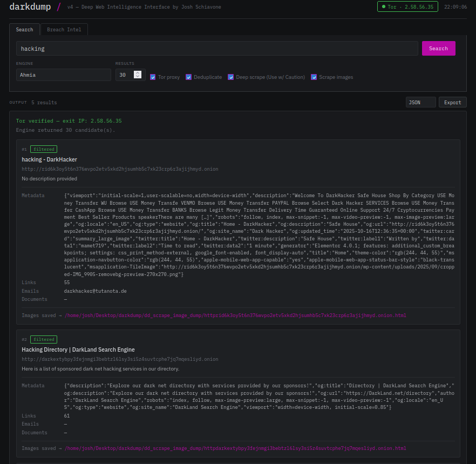
Task: Open the JSON output format dropdown
Action: coord(421,103)
